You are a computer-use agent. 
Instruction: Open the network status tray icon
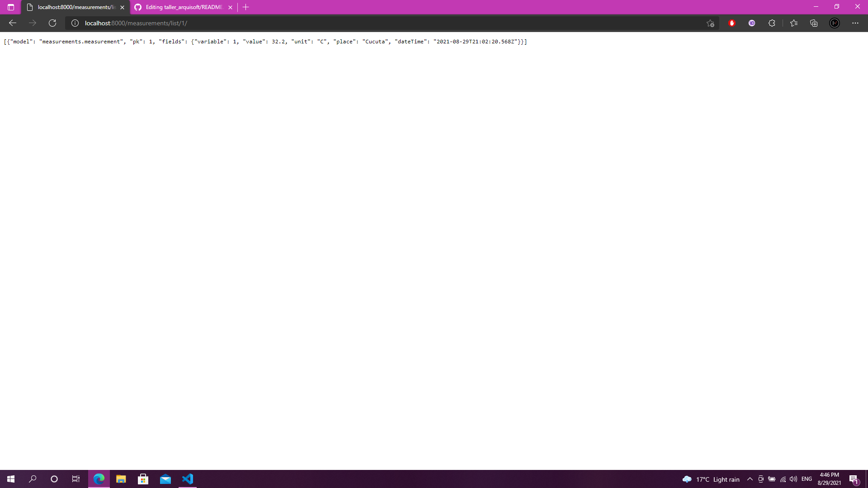pos(783,479)
